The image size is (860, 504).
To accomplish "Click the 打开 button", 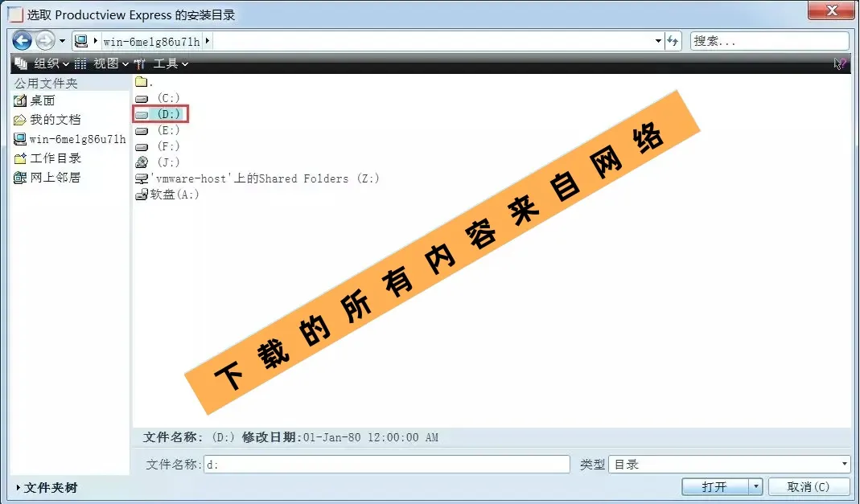I will [714, 486].
